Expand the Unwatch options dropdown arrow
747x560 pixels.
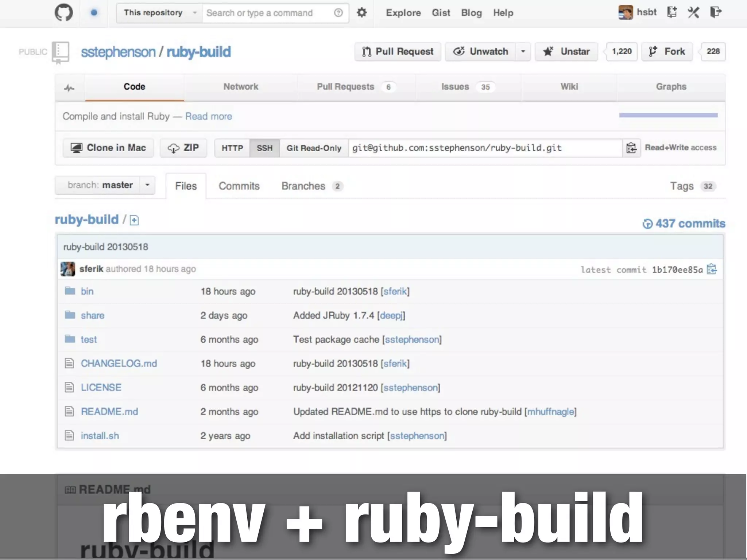[x=523, y=51]
